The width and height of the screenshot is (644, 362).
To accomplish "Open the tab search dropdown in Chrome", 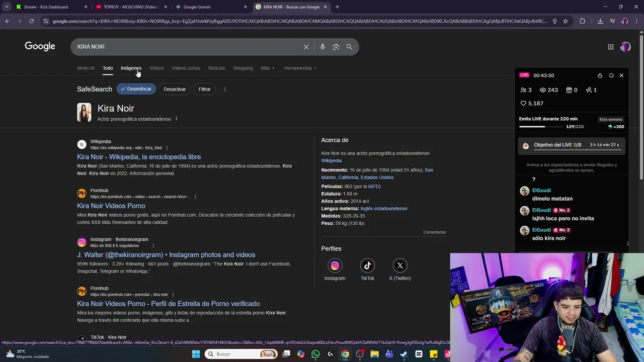I will [7, 7].
